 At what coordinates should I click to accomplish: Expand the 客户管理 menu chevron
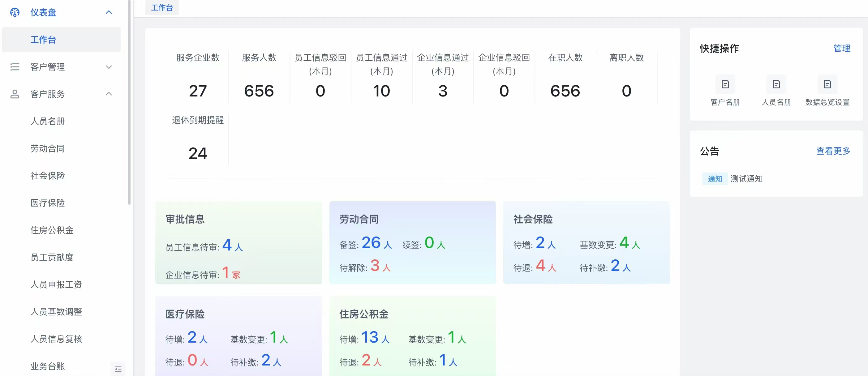pos(109,67)
